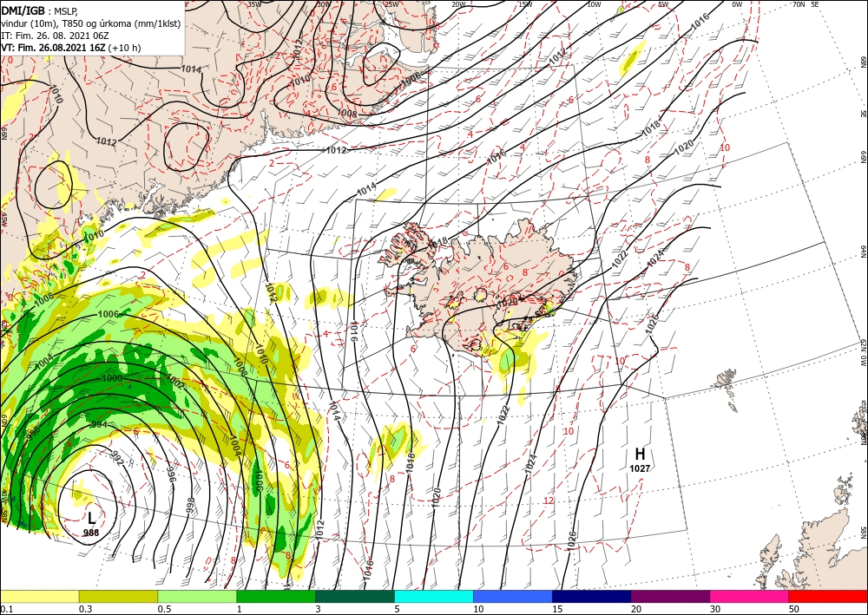Click the light green 0.5–1 legend swatch
868x615 pixels.
[x=197, y=596]
